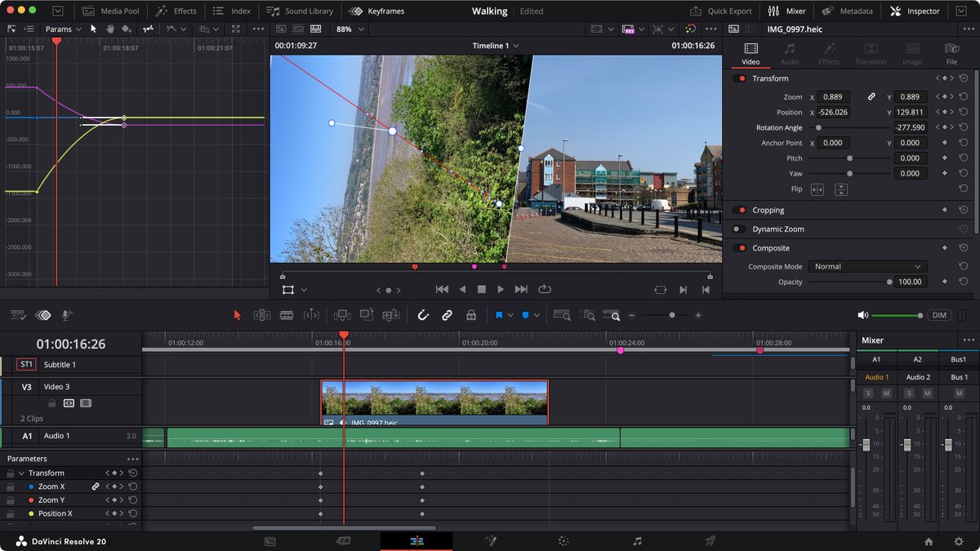980x551 pixels.
Task: Switch to the Audio inspector tab
Action: tap(790, 54)
